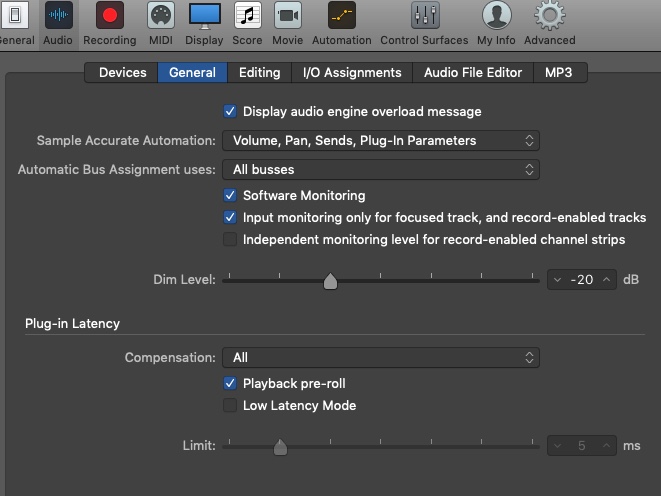This screenshot has height=496, width=661.
Task: Open the plug-in latency Compensation dropdown
Action: click(381, 358)
